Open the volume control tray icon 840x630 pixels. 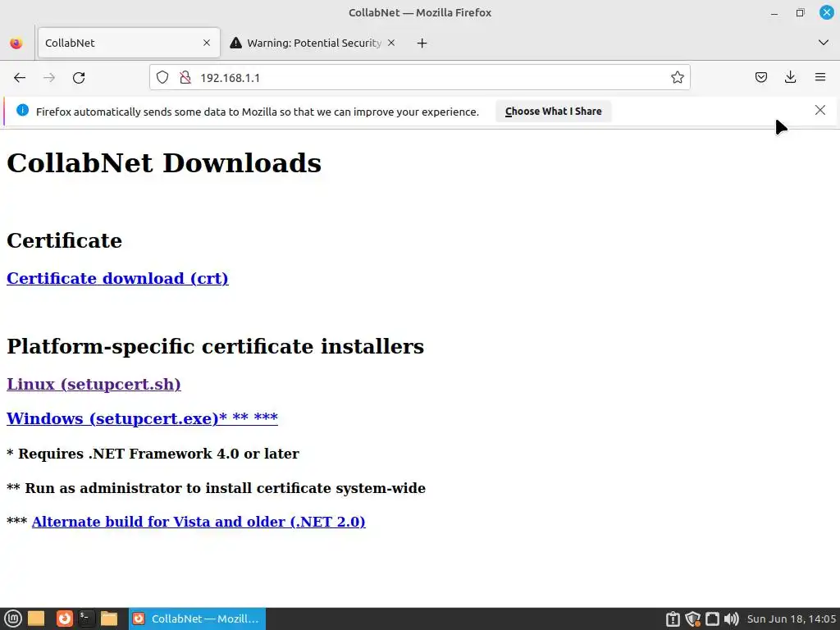731,619
